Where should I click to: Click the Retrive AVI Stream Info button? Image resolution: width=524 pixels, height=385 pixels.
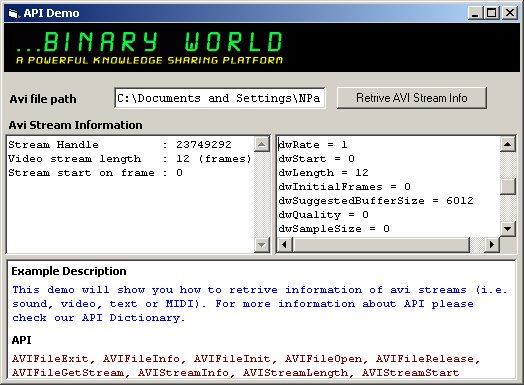pyautogui.click(x=411, y=98)
